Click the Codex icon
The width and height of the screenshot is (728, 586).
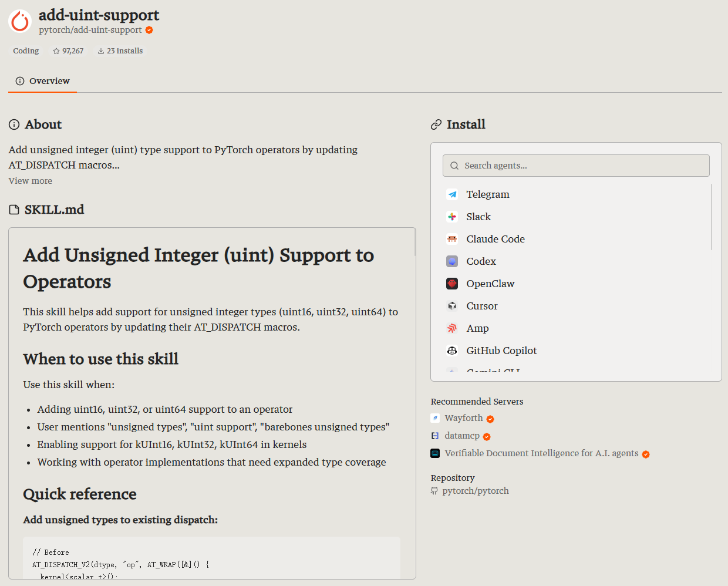452,261
